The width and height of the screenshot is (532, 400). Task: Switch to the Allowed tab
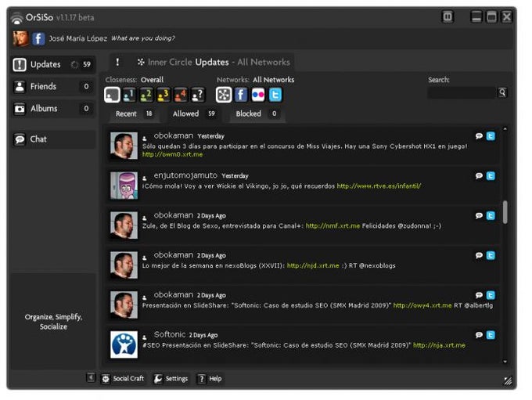193,114
